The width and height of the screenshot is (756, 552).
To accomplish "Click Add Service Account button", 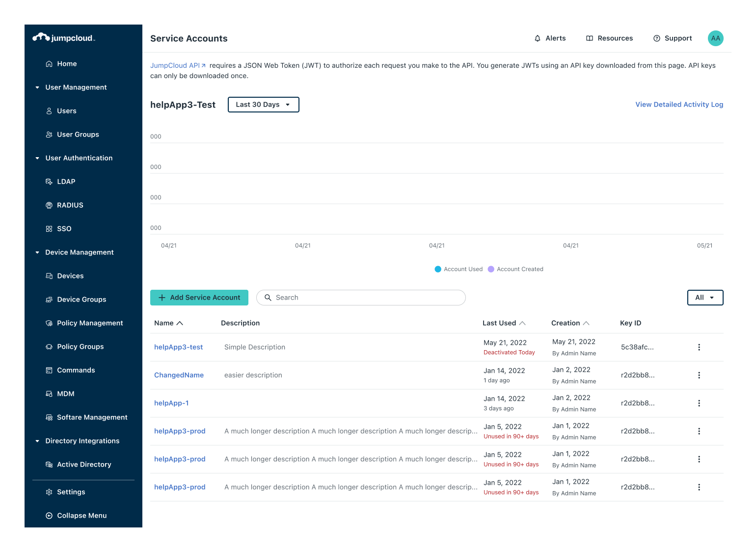I will pos(199,298).
